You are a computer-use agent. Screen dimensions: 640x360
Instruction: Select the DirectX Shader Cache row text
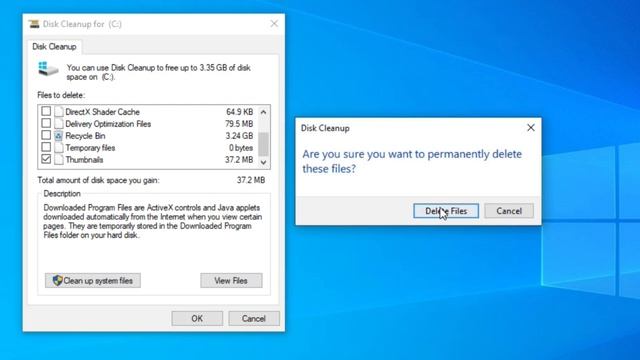point(102,112)
